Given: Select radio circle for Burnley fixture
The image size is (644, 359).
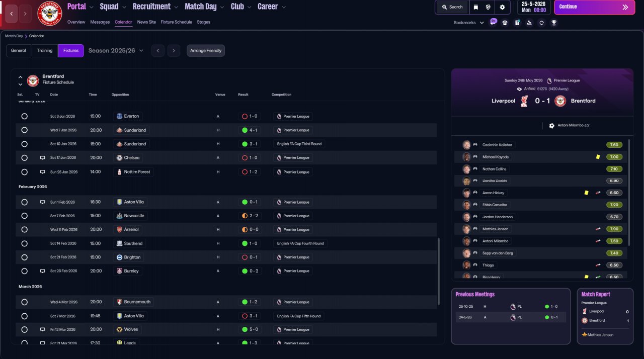Looking at the screenshot, I should tap(24, 271).
